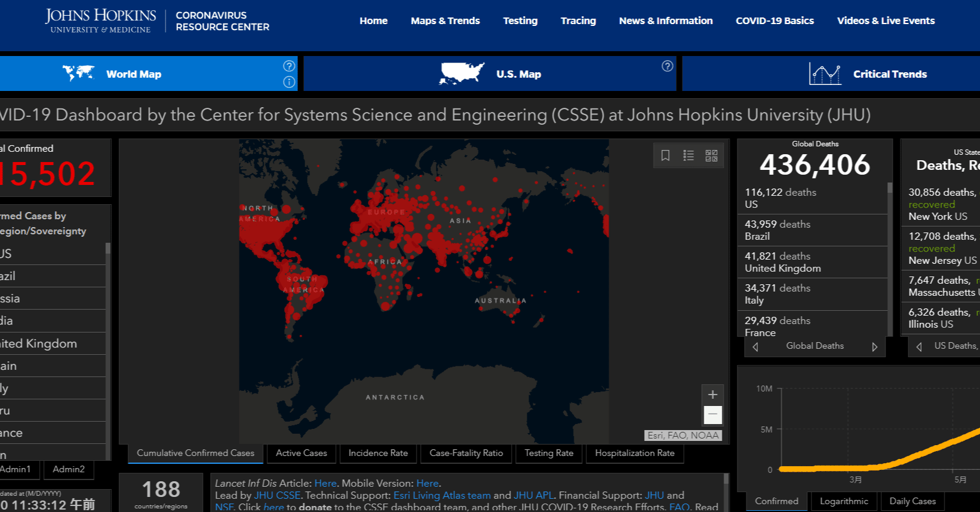Open the Testing menu item
980x512 pixels.
coord(520,20)
